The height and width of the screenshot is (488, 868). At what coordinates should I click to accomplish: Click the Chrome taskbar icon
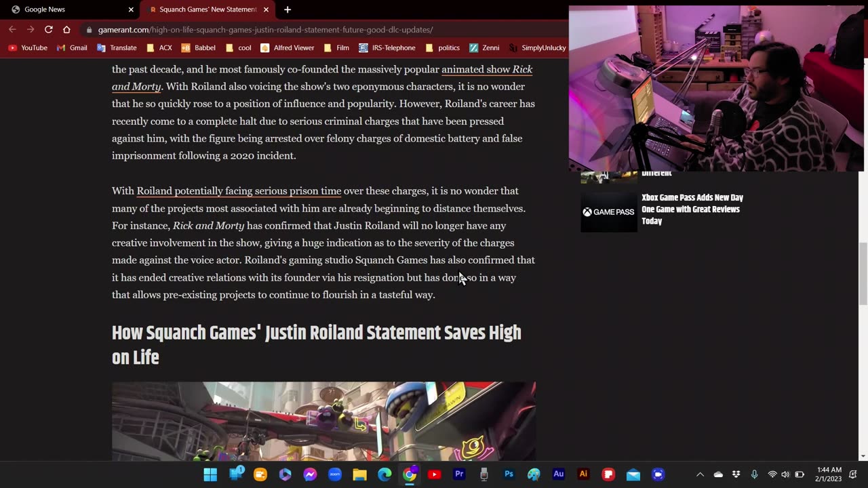pos(410,474)
